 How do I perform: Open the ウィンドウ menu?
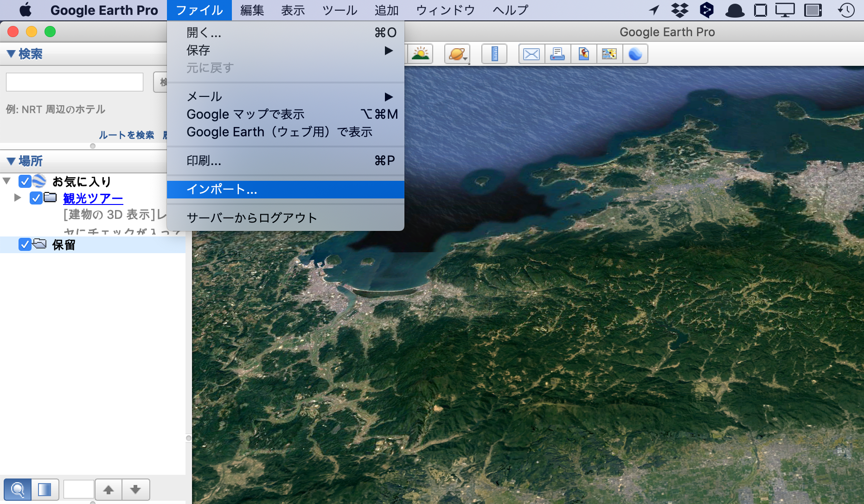[x=446, y=10]
